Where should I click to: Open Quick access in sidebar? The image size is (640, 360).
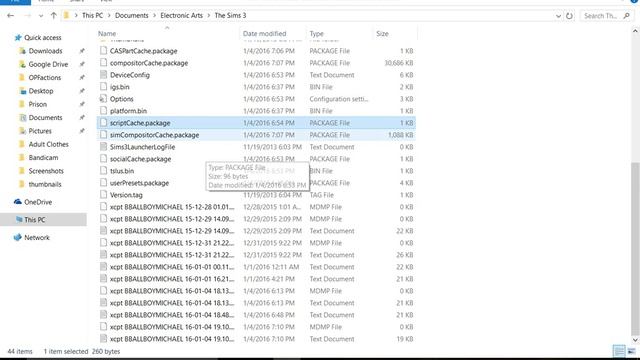[42, 38]
